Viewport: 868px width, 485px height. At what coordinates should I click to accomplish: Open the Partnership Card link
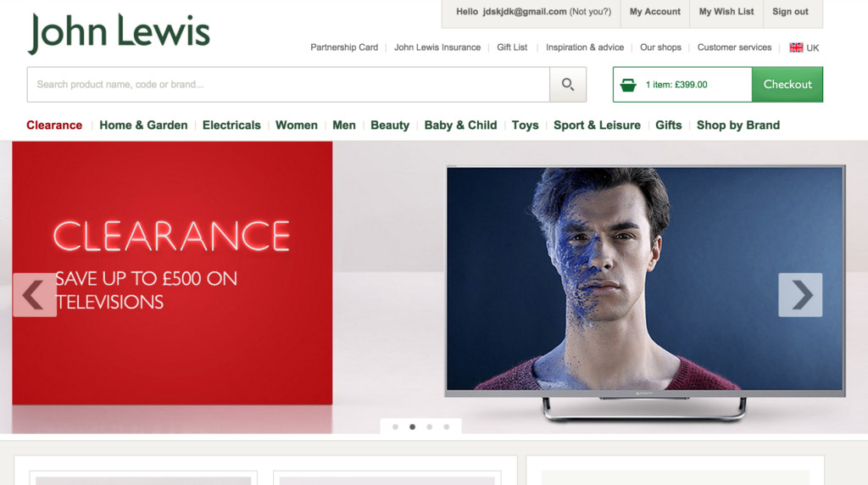point(344,47)
